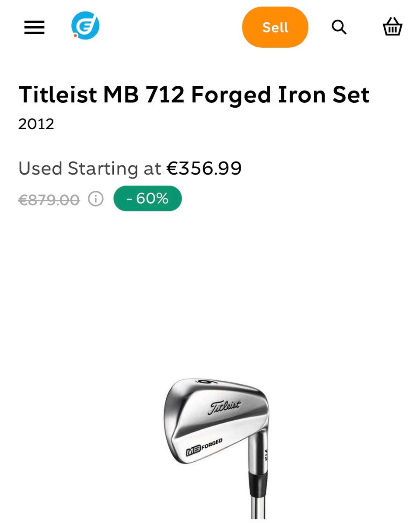
Task: Click the number 6 on the club sole
Action: pos(205,382)
